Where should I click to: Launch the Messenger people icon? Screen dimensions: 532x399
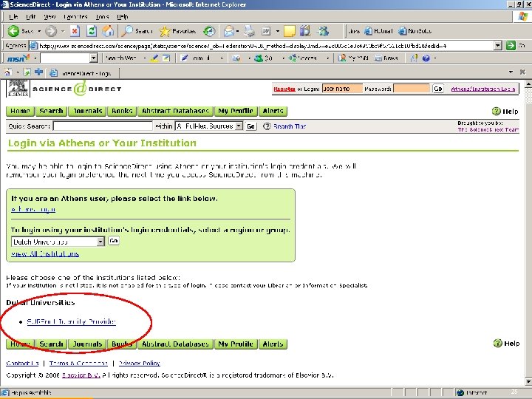click(x=323, y=31)
